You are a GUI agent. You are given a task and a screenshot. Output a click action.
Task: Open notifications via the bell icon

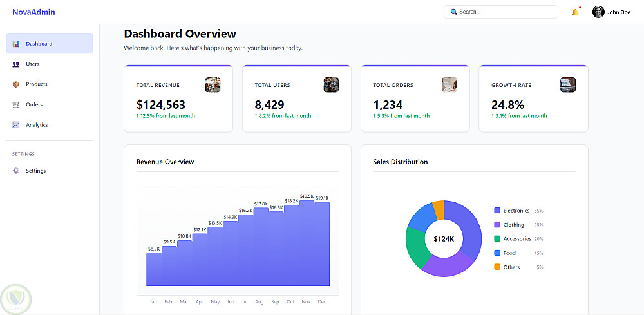pos(575,12)
